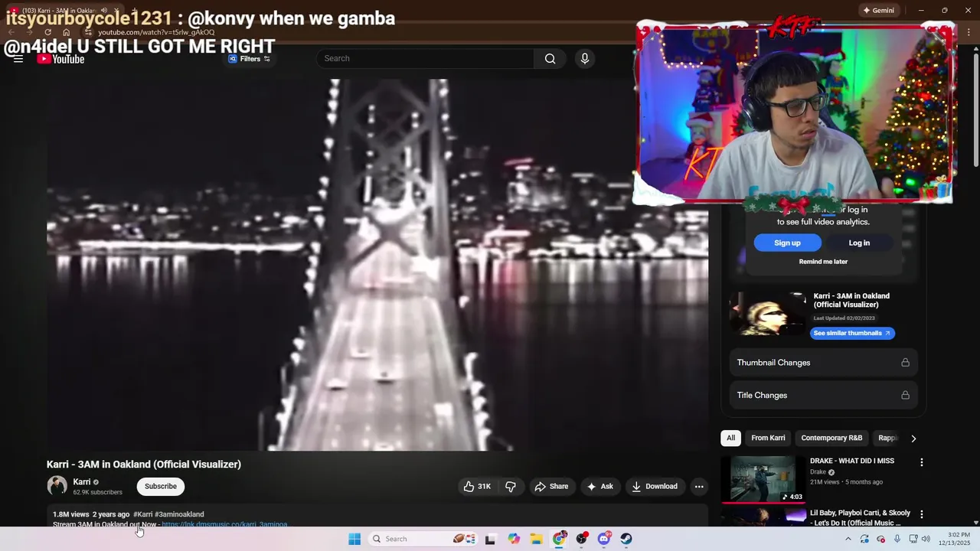980x551 pixels.
Task: Click the video title Karri - 3AM in Oakland
Action: click(x=144, y=464)
